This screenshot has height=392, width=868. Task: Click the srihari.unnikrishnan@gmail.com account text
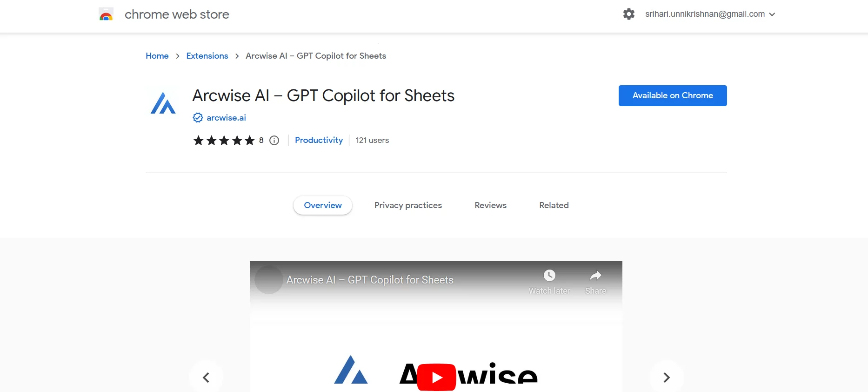click(705, 14)
